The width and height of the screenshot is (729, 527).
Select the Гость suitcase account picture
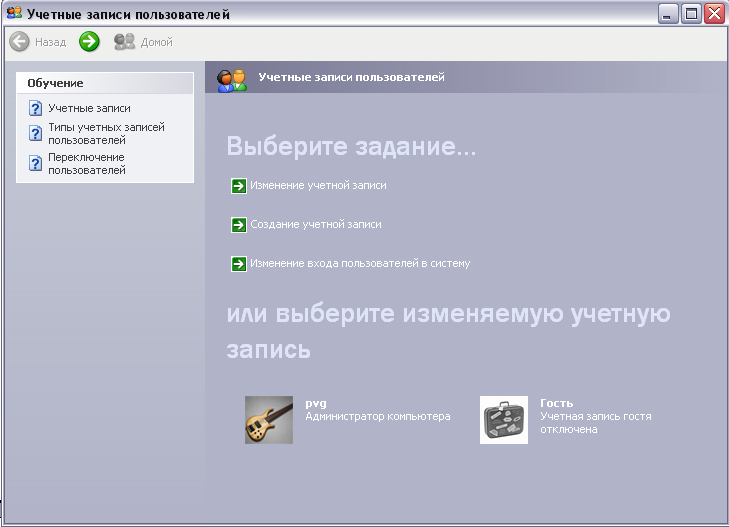504,420
